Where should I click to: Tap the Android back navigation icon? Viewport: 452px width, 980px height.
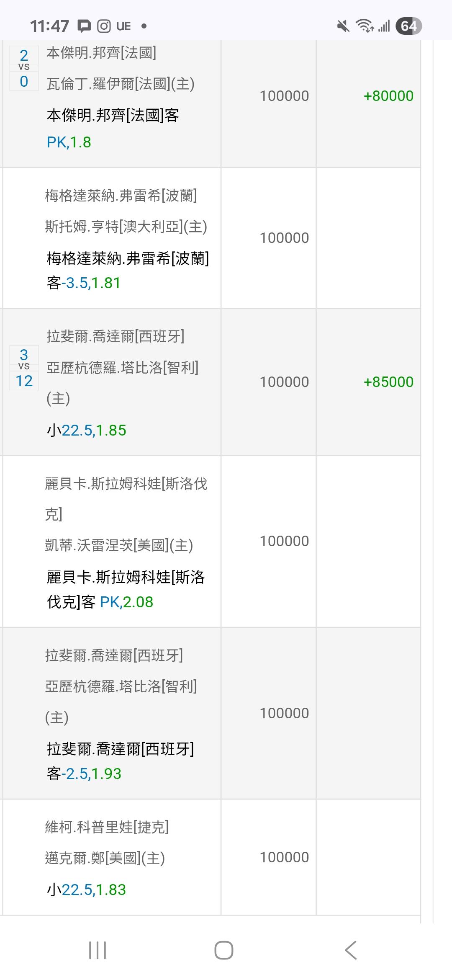351,950
